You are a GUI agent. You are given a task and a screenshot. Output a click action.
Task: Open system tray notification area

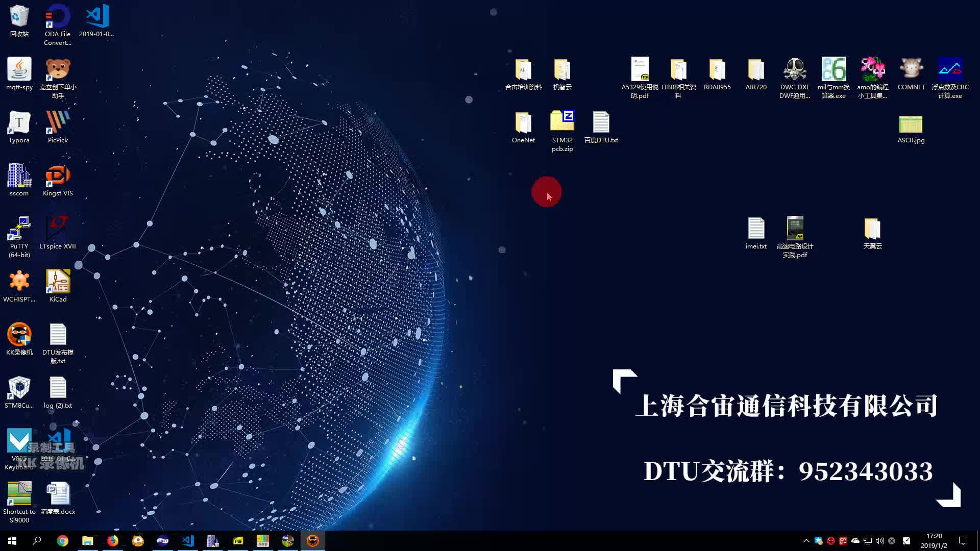pyautogui.click(x=805, y=541)
